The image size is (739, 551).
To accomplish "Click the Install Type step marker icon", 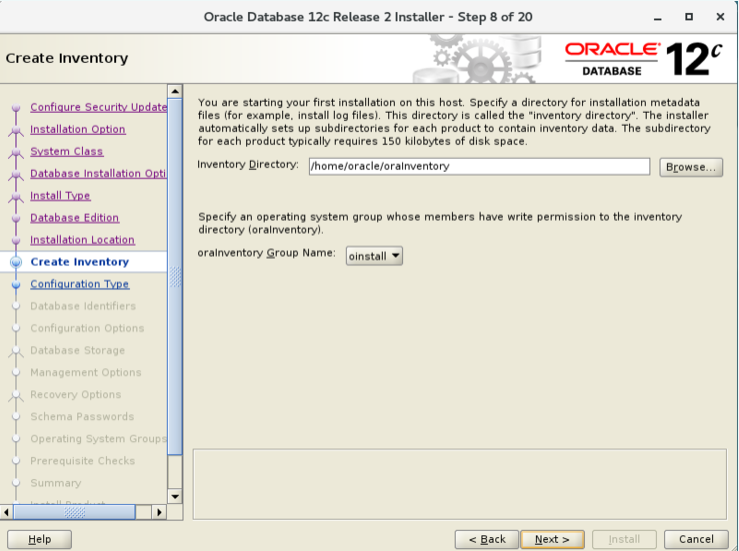I will (16, 196).
